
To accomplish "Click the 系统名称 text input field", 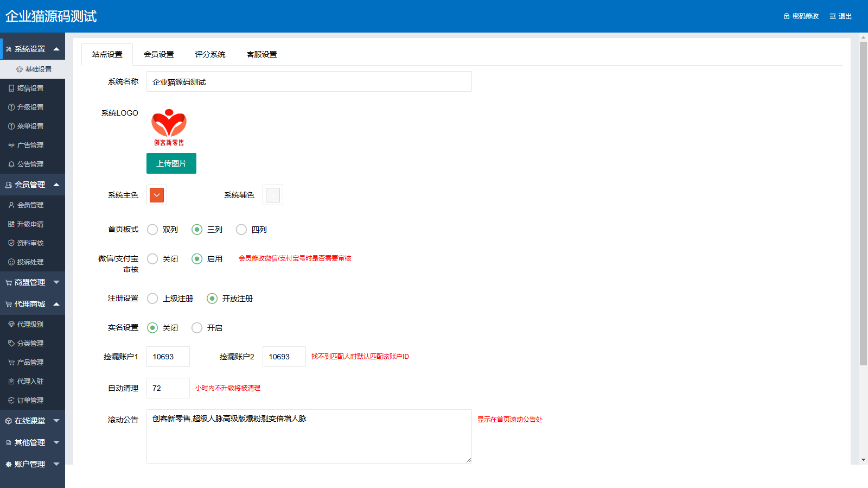I will tap(309, 82).
